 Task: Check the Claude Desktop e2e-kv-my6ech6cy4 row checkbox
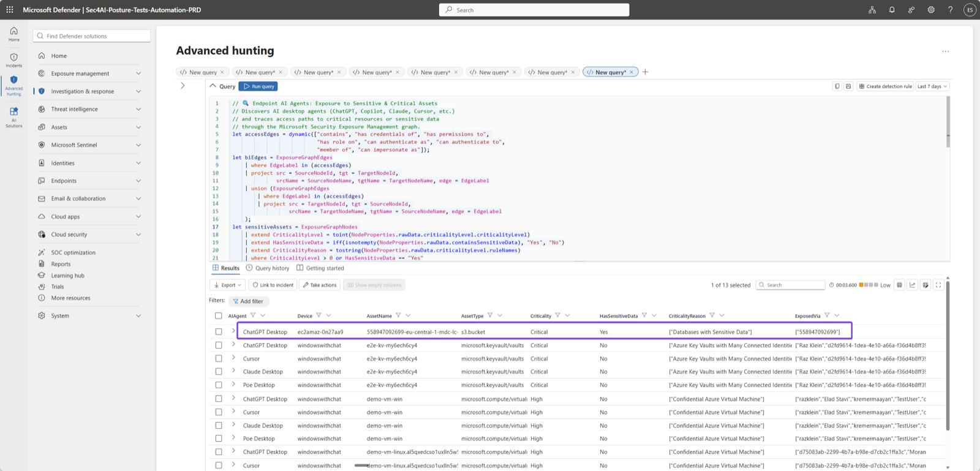(219, 372)
